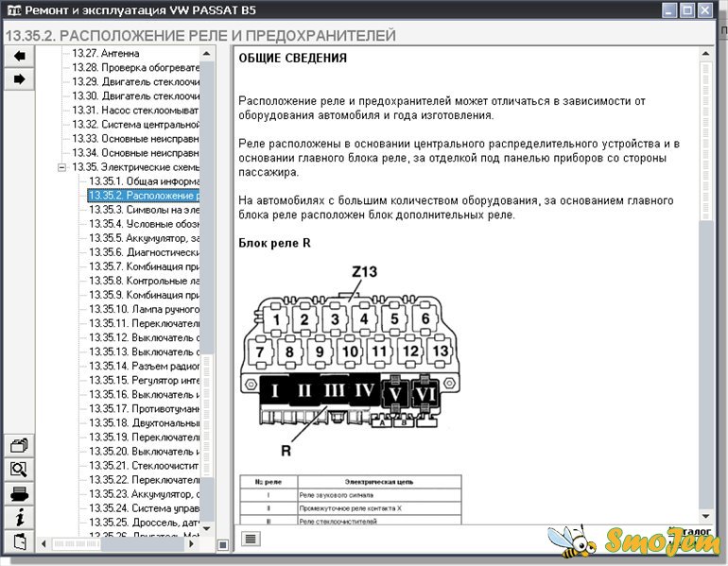This screenshot has height=566, width=728.
Task: Collapse the 13.35 Электрические схемы node
Action: point(61,167)
